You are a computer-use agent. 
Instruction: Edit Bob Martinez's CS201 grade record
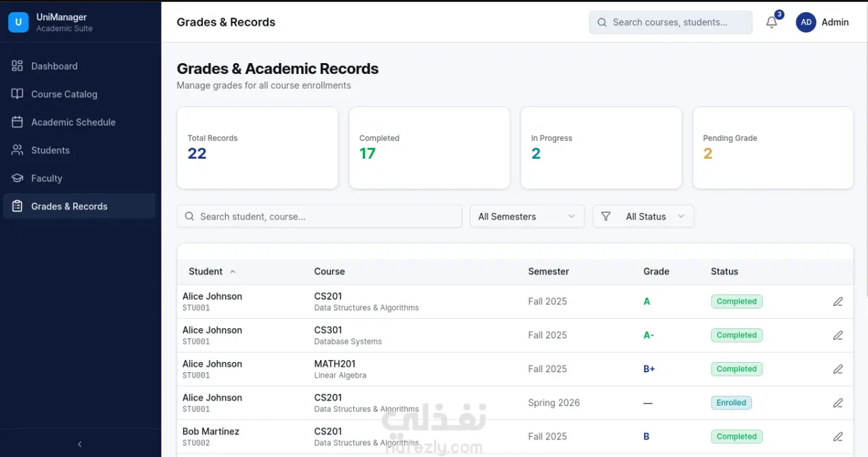pyautogui.click(x=838, y=437)
